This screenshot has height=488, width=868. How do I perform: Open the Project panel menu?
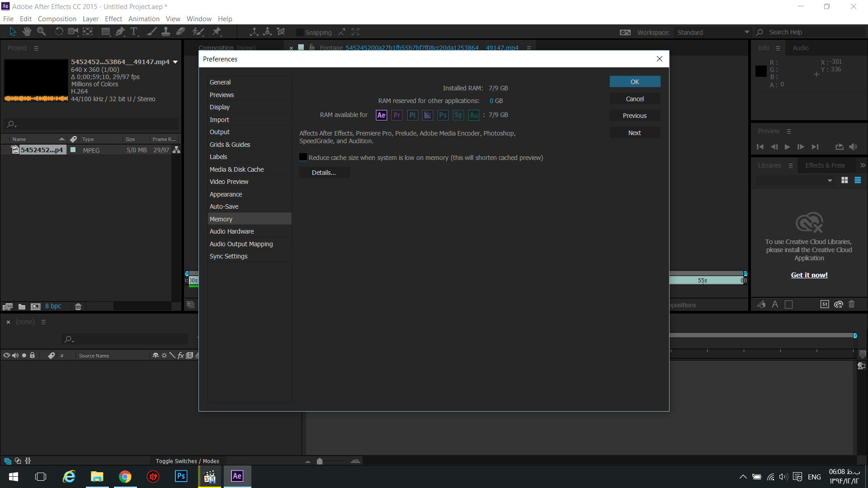(36, 48)
